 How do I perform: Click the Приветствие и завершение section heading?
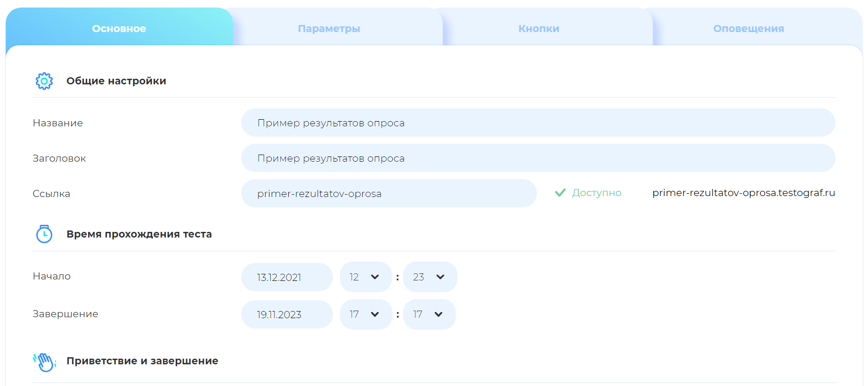coord(142,361)
